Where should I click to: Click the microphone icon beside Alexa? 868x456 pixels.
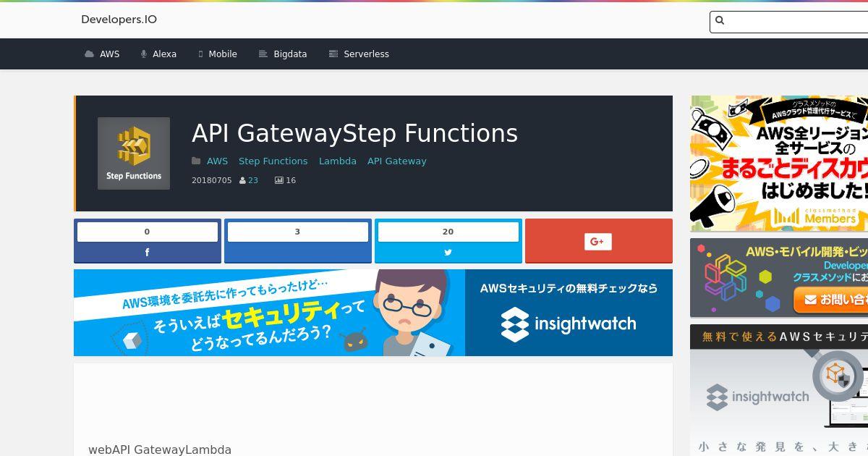144,54
